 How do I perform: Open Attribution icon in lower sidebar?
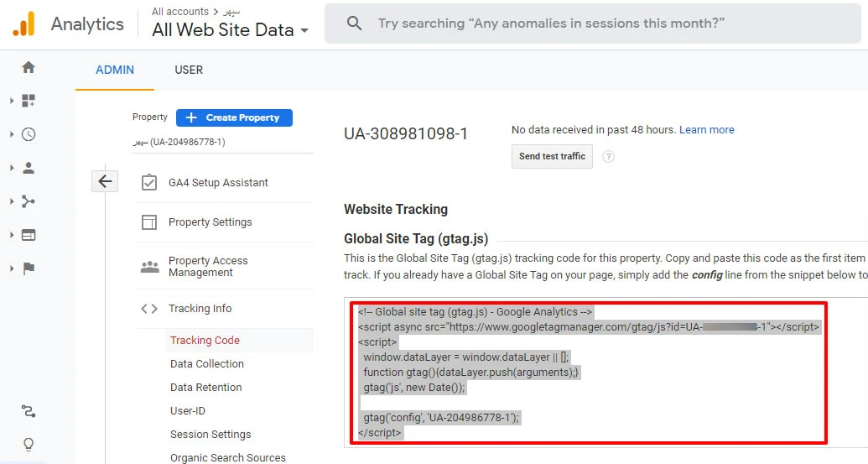point(29,411)
